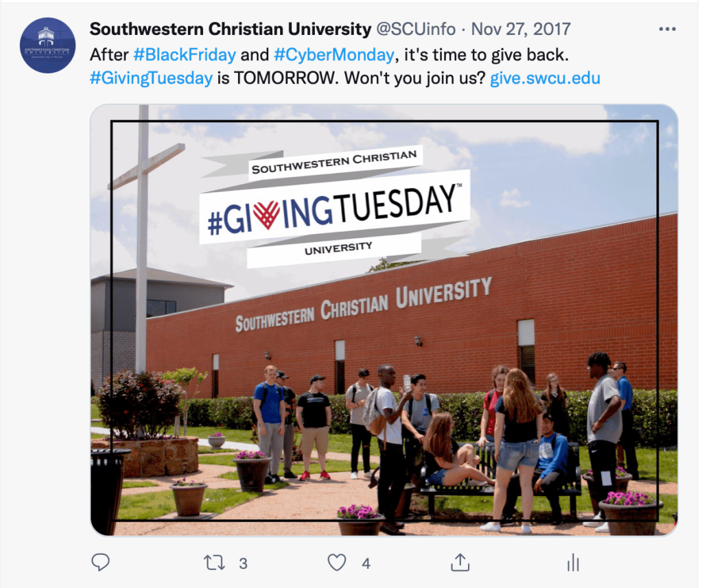Open the share upload arrow icon

pos(460,563)
